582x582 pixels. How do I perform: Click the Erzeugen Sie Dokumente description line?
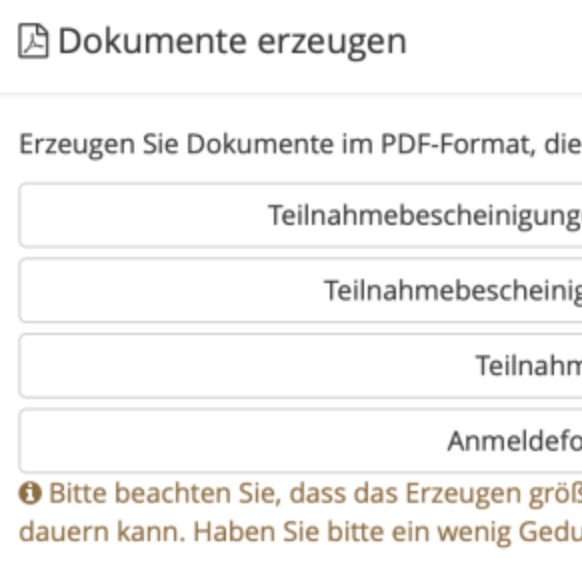(x=300, y=145)
